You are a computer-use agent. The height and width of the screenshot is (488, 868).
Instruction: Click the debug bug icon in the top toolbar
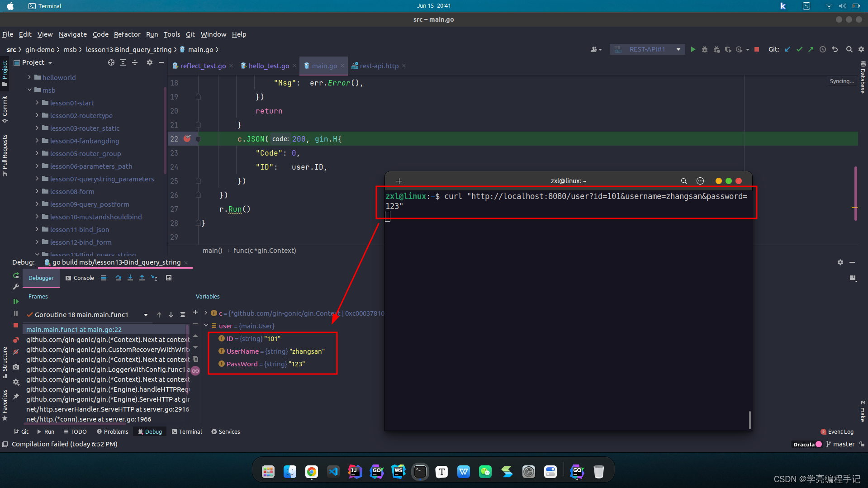click(705, 49)
